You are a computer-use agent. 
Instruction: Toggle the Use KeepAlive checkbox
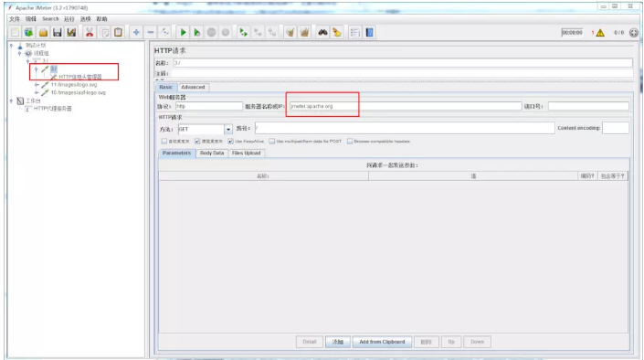pyautogui.click(x=230, y=142)
